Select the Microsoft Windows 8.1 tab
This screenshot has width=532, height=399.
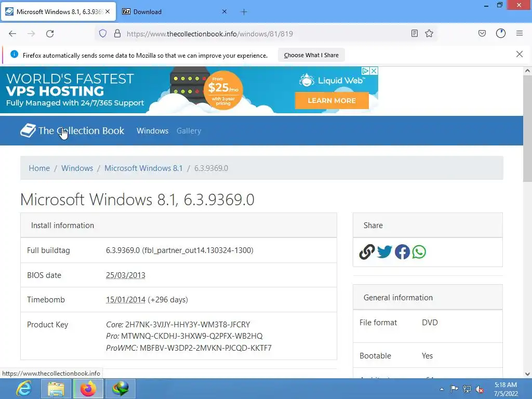point(59,12)
